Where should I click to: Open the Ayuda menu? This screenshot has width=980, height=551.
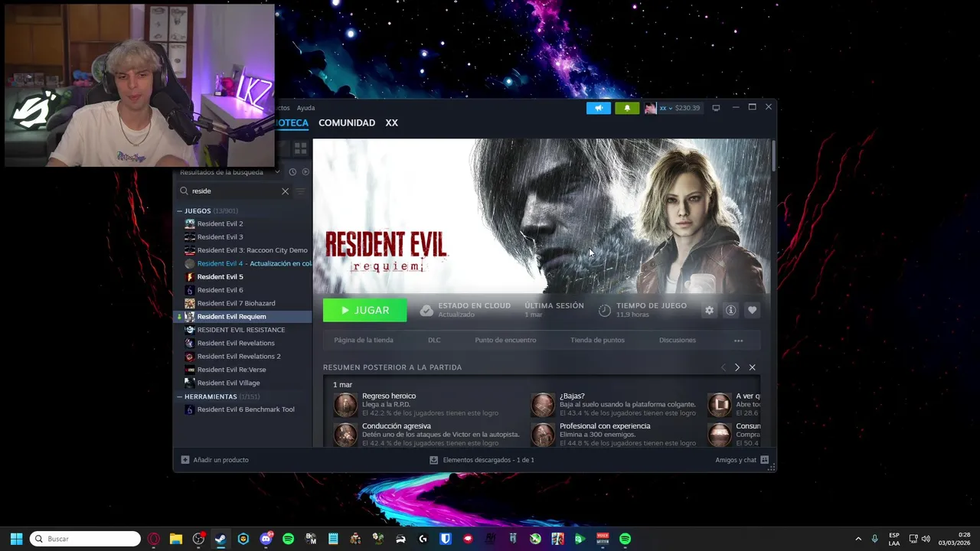[x=305, y=108]
